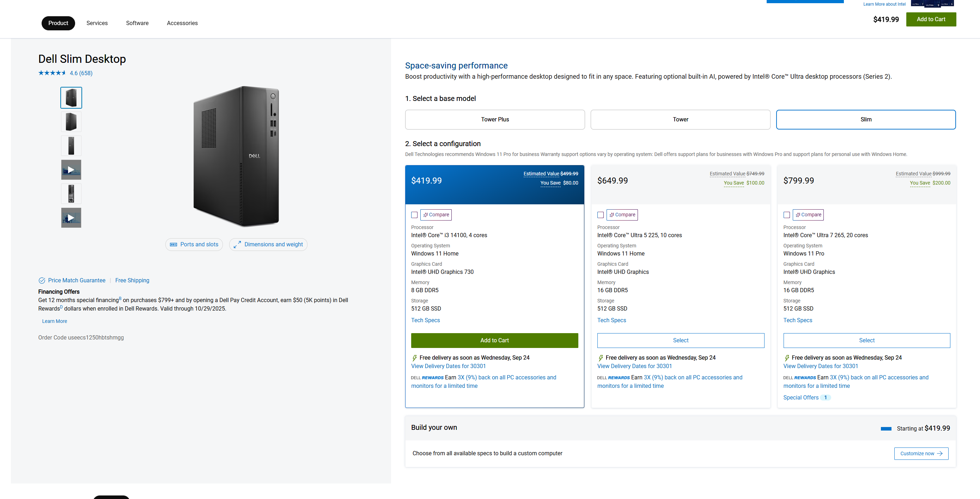Expand Tech Specs for Core i3 configuration
Viewport: 980px width, 499px height.
click(x=425, y=320)
